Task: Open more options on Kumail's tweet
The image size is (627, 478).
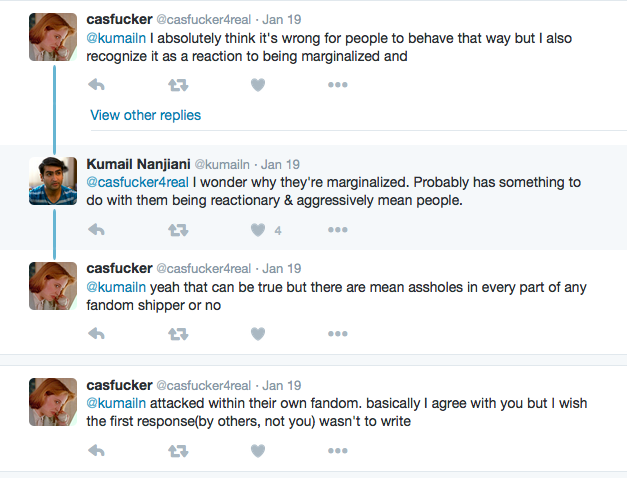Action: (x=338, y=230)
